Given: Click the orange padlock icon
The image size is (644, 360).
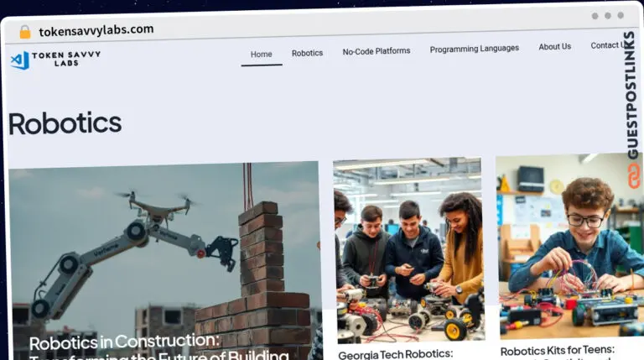Looking at the screenshot, I should (25, 32).
